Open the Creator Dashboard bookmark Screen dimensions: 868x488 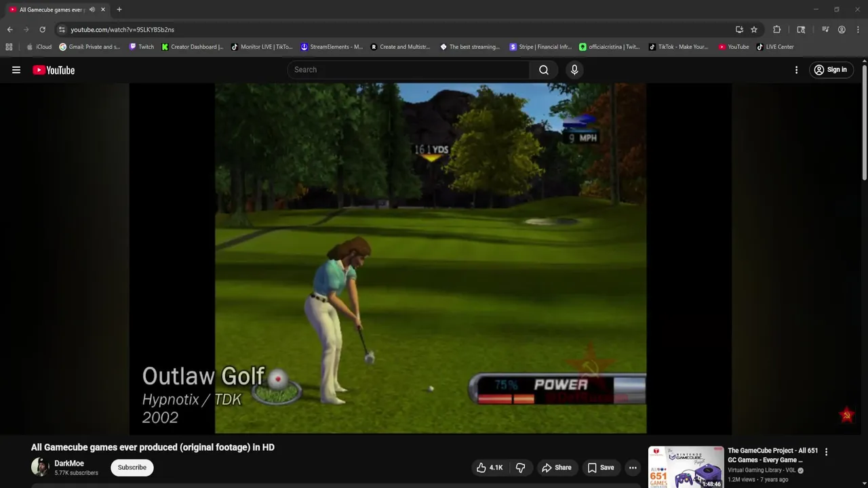(193, 47)
